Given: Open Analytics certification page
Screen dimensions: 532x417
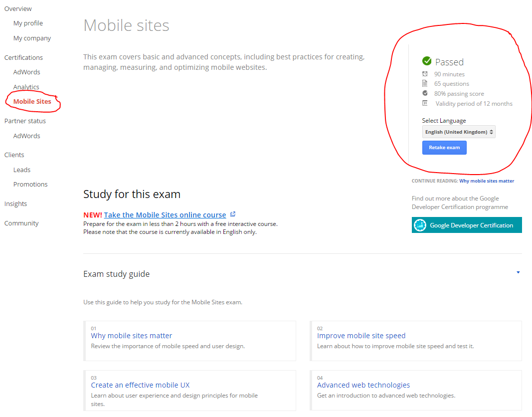Looking at the screenshot, I should pyautogui.click(x=26, y=87).
